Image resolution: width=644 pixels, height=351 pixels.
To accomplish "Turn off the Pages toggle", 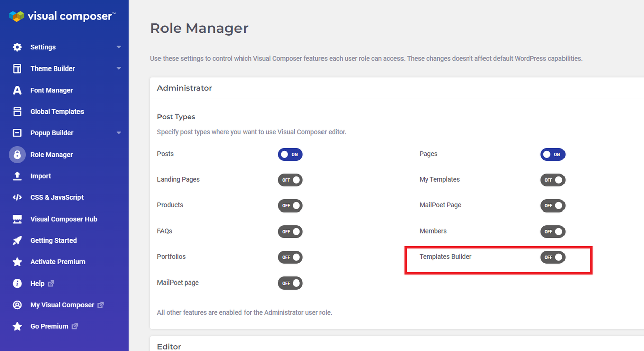I will 553,154.
